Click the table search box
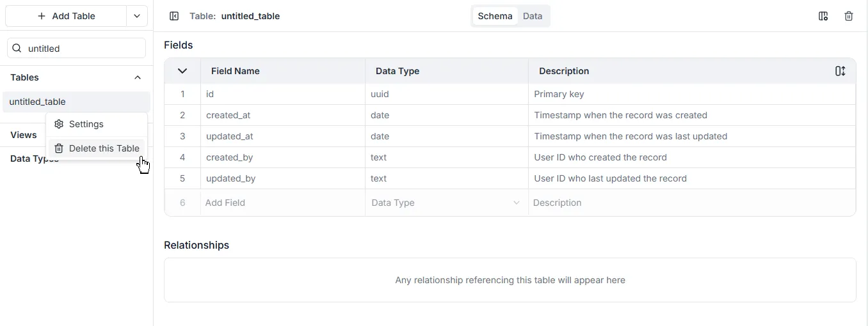The height and width of the screenshot is (326, 868). coord(83,49)
